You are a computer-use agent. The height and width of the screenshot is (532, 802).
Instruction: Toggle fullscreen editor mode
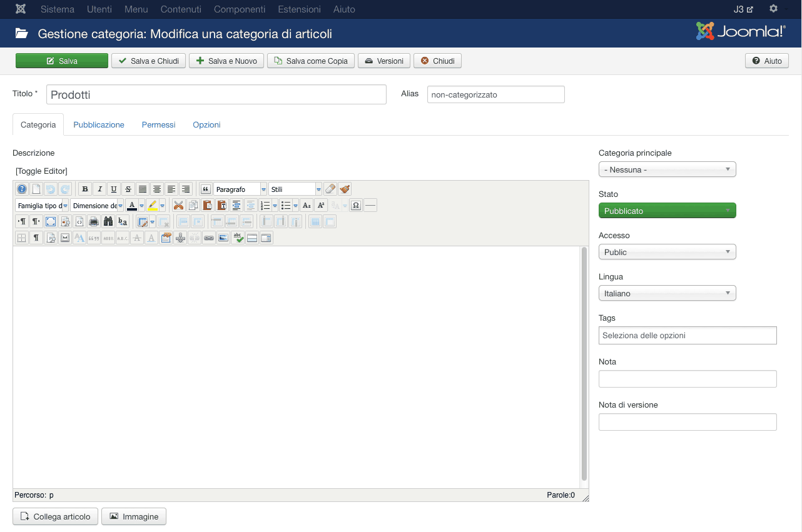[51, 221]
